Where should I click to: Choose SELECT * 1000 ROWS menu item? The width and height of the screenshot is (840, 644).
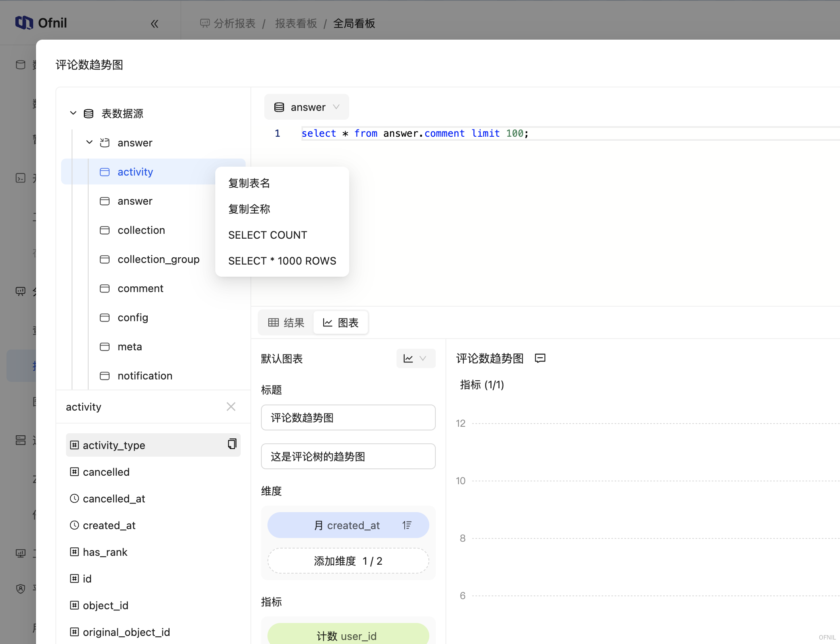click(x=282, y=261)
